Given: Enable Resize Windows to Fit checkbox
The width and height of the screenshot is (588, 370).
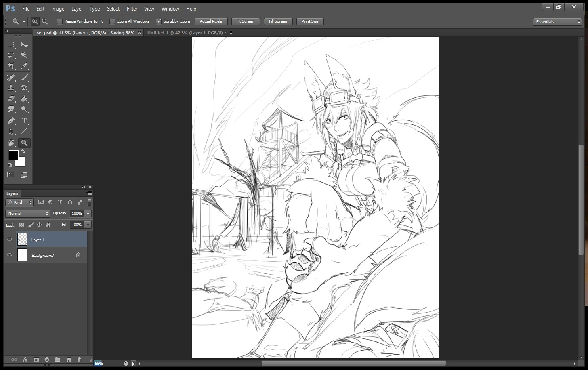Looking at the screenshot, I should coord(60,21).
